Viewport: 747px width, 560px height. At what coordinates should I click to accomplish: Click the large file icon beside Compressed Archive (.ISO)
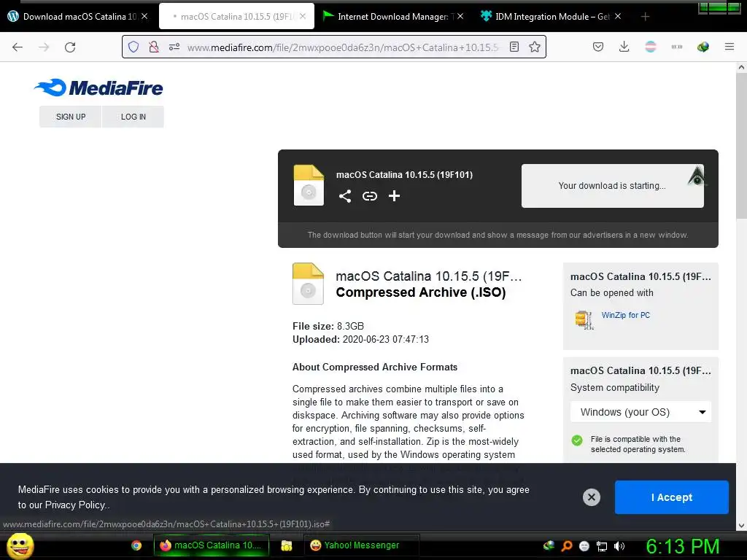309,284
